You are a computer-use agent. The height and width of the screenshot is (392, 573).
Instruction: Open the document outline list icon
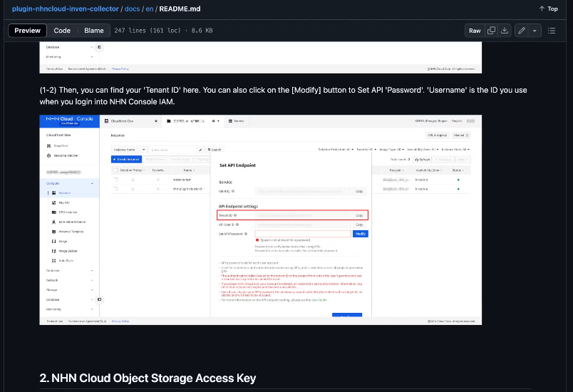(552, 31)
